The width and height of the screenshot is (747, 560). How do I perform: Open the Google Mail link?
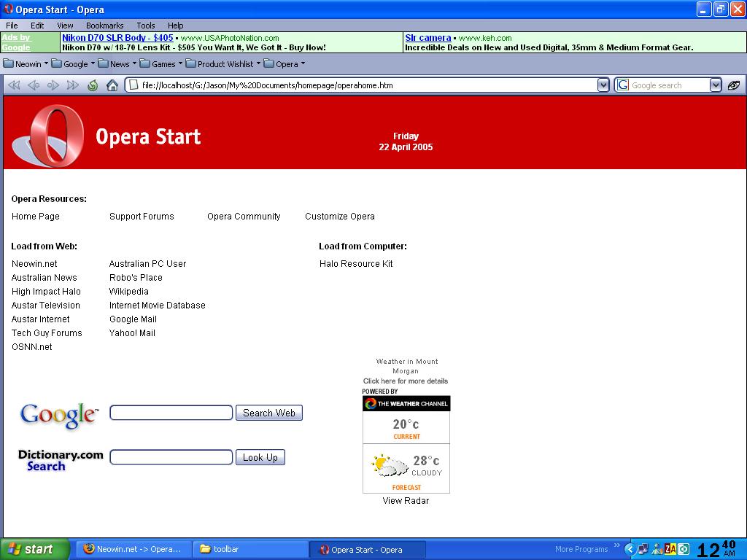[x=133, y=319]
